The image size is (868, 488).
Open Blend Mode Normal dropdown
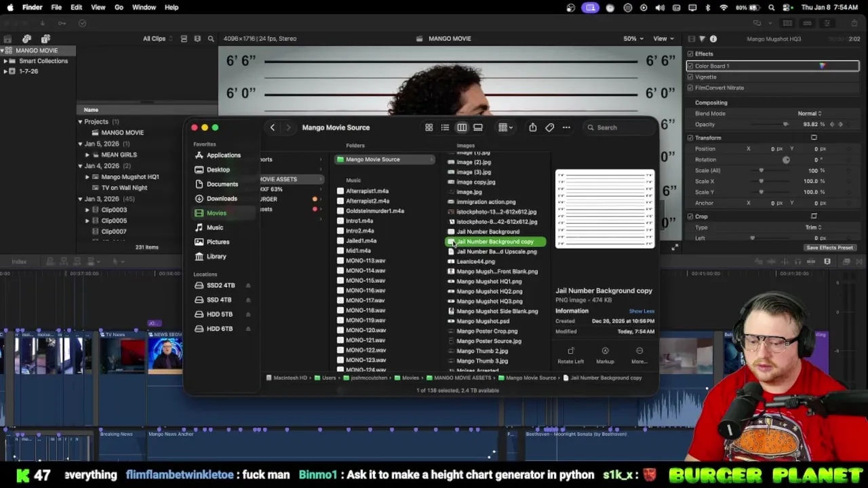click(x=810, y=113)
